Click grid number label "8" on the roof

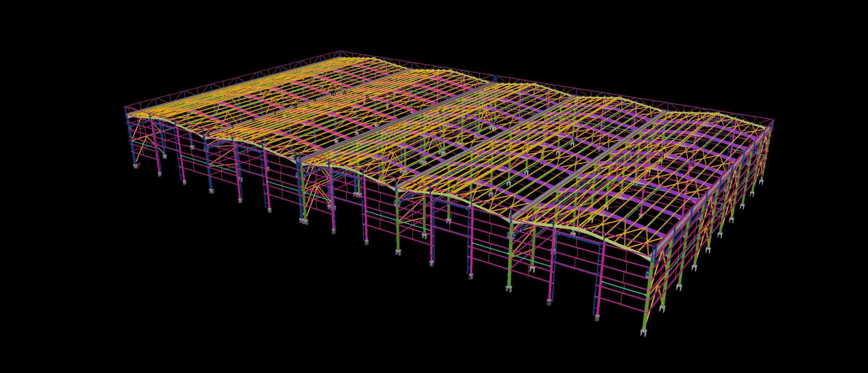296,106
